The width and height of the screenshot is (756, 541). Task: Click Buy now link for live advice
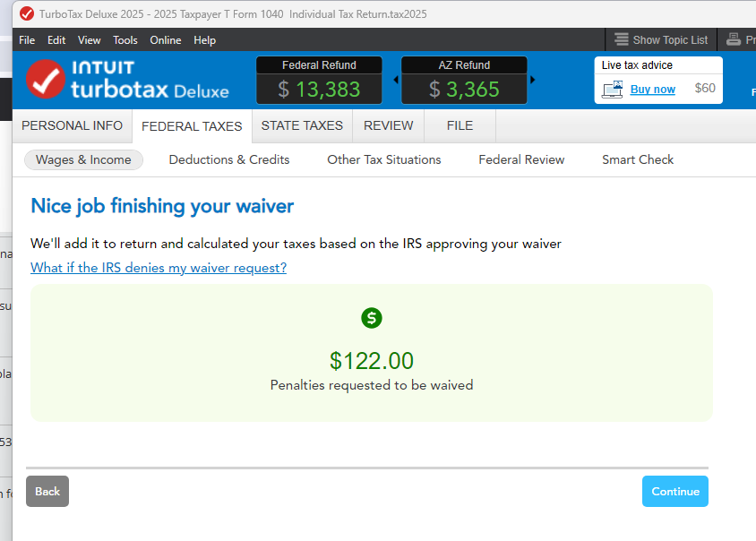(x=653, y=90)
